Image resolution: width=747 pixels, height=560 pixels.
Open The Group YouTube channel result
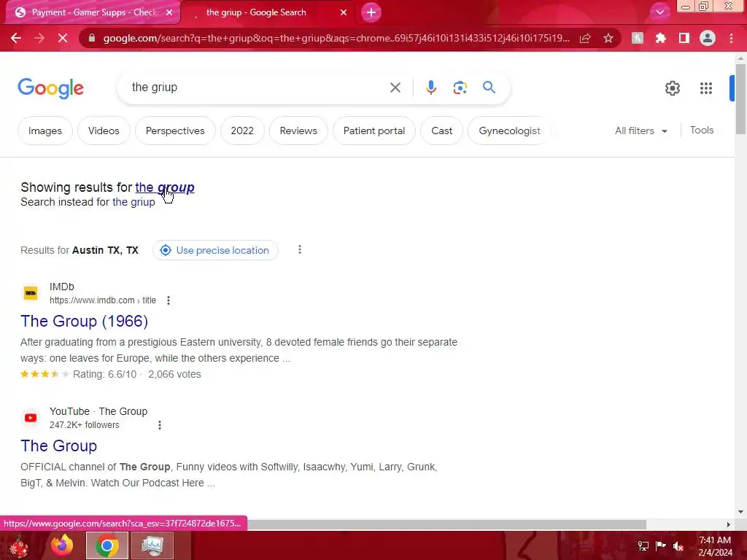[58, 446]
